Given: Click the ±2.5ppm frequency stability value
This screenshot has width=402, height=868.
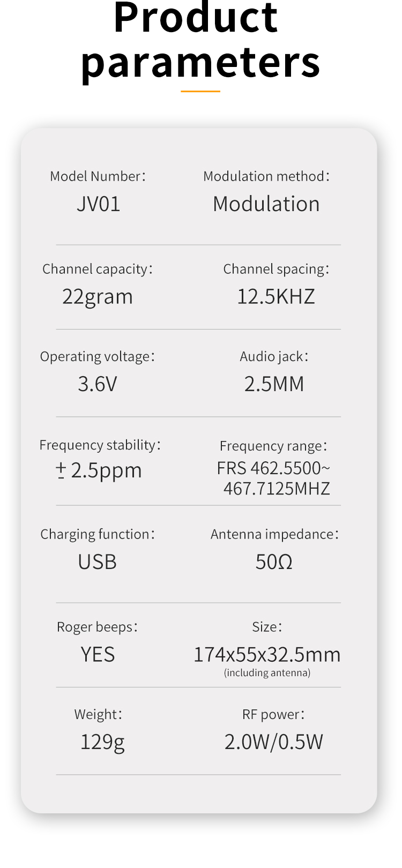Looking at the screenshot, I should [x=99, y=470].
